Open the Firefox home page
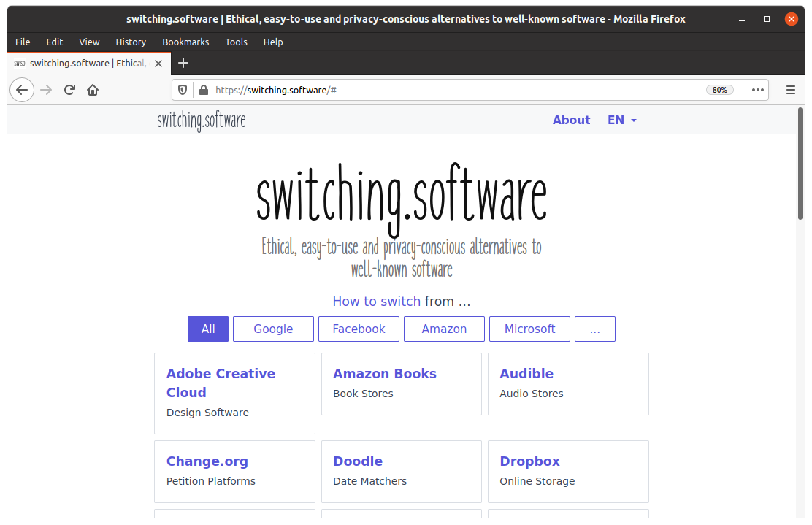Screen dimensions: 812x525 pyautogui.click(x=92, y=89)
